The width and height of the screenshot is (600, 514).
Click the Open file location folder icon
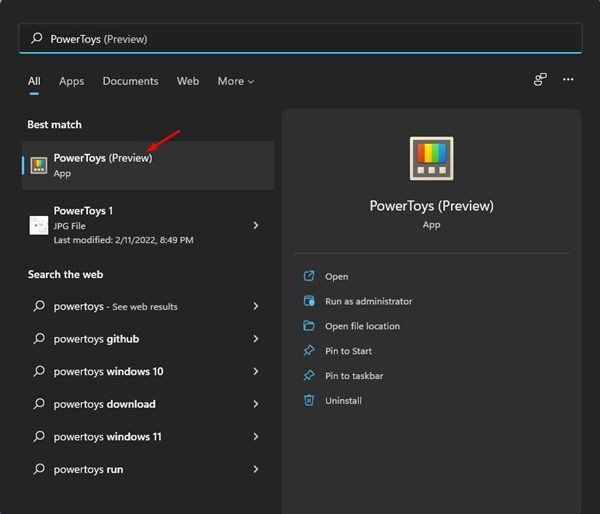click(309, 326)
